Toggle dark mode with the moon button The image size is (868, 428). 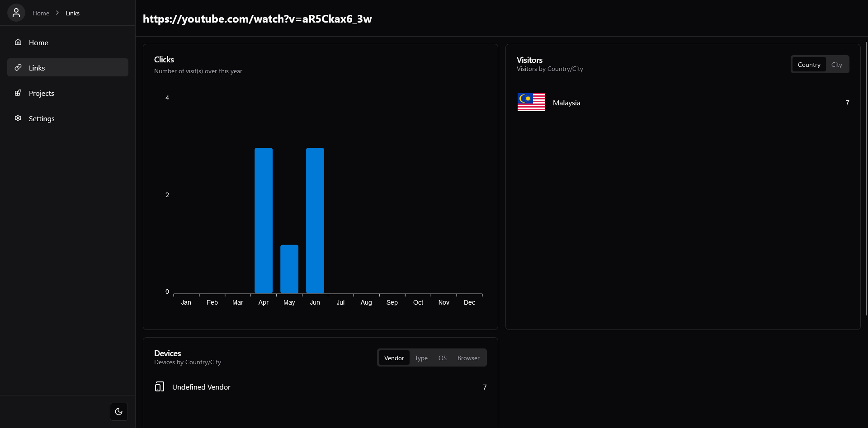tap(118, 411)
